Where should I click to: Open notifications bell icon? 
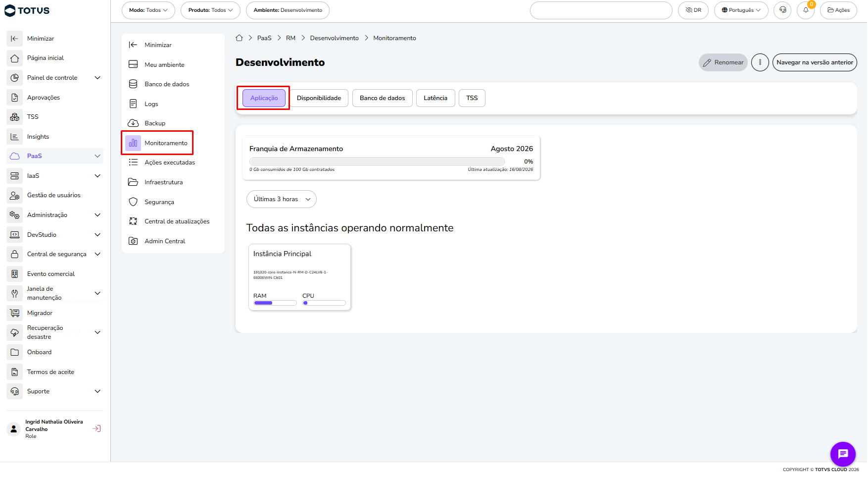tap(806, 10)
